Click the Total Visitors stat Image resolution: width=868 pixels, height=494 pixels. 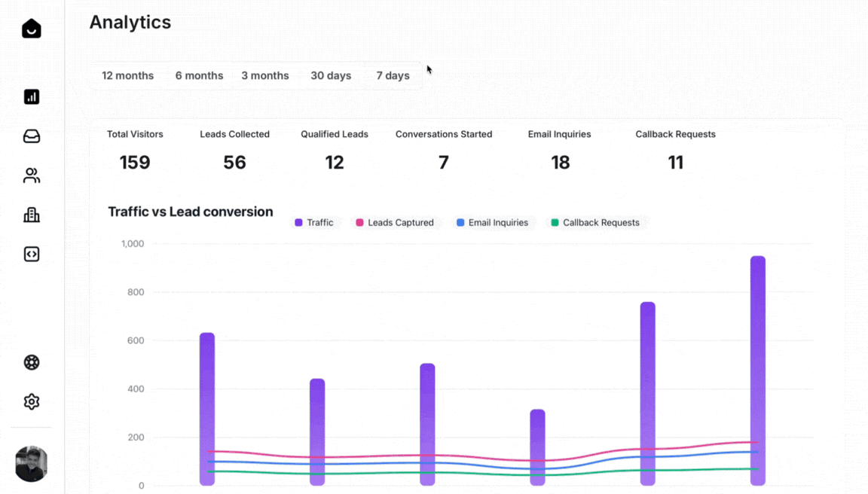[x=135, y=151]
